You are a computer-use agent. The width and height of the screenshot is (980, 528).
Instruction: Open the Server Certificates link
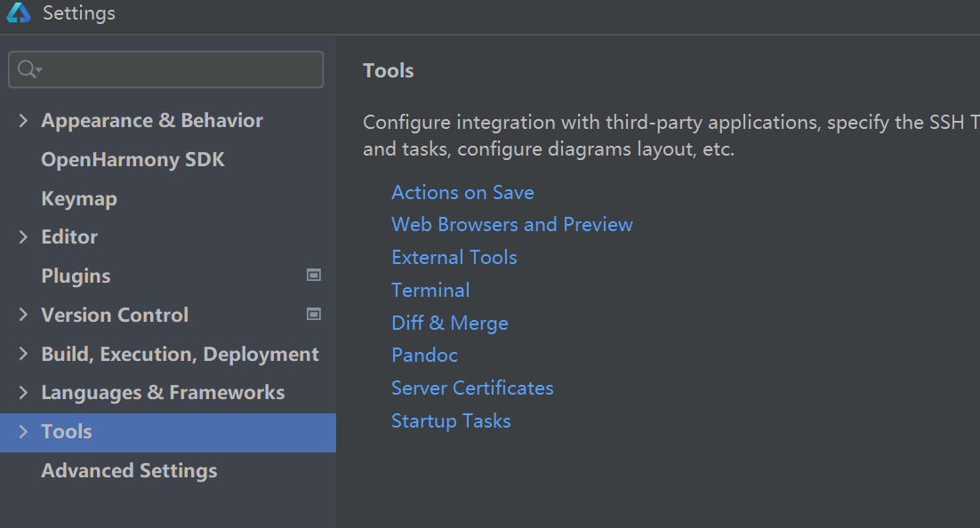[x=472, y=388]
